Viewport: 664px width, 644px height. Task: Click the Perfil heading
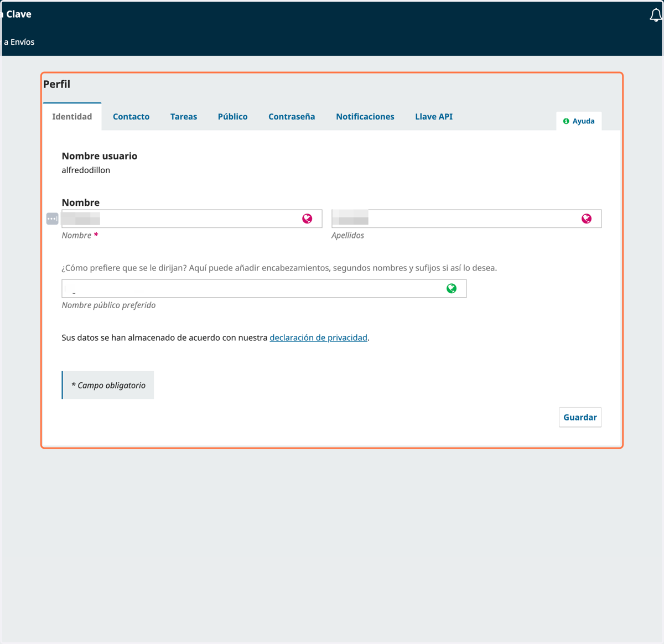(x=57, y=84)
